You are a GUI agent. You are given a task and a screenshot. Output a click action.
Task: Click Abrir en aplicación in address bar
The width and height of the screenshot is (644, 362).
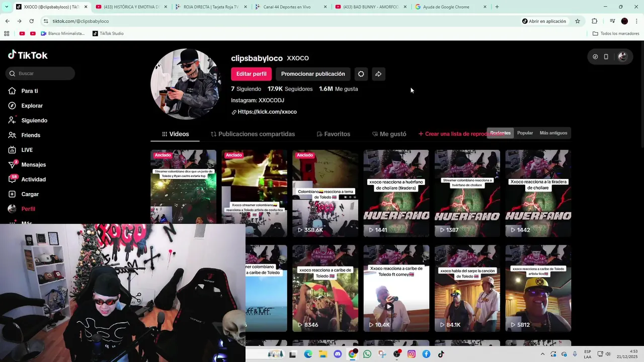(x=544, y=21)
